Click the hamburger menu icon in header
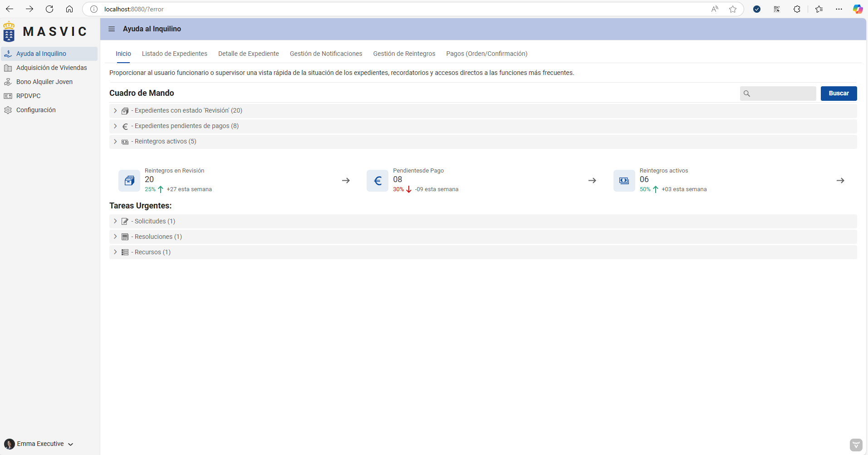The width and height of the screenshot is (868, 455). pos(112,29)
